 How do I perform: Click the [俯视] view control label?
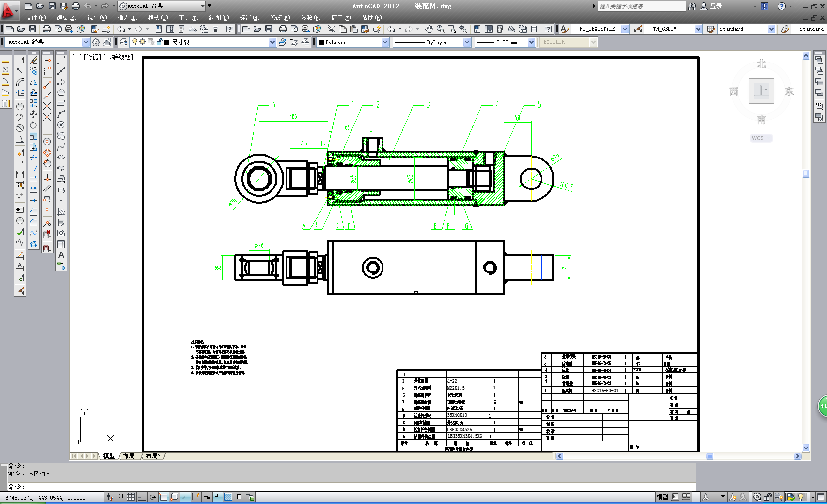click(x=92, y=57)
